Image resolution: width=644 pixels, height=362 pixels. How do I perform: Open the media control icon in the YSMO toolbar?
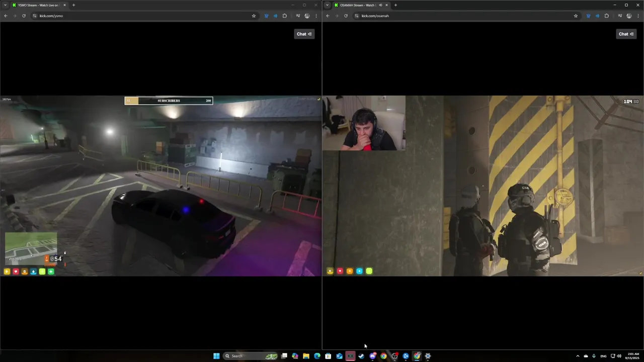click(x=298, y=16)
